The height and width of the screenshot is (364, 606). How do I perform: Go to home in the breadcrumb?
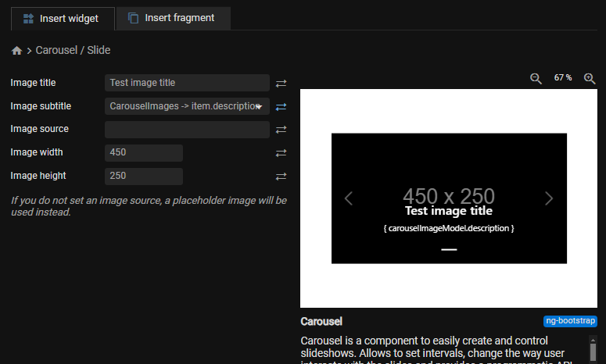[x=16, y=51]
